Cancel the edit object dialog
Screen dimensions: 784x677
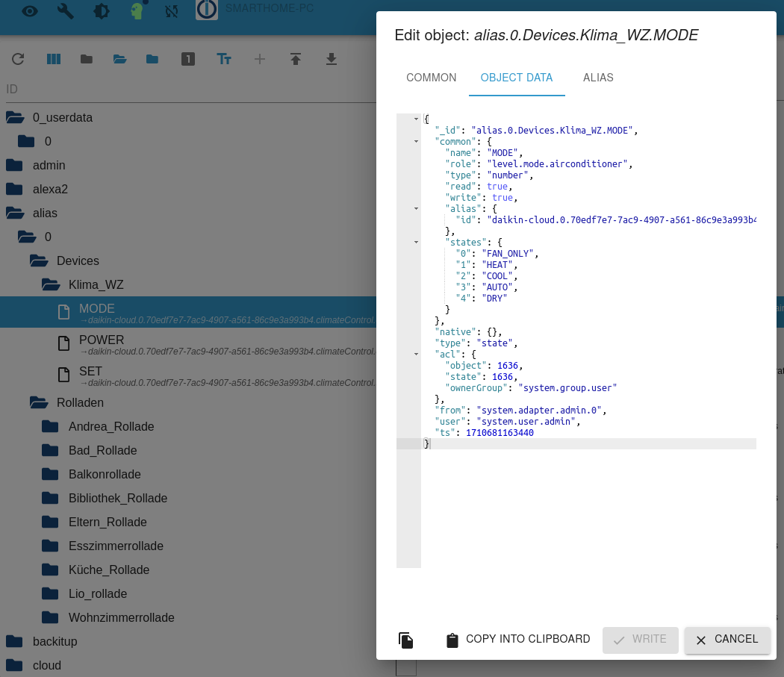pyautogui.click(x=727, y=640)
